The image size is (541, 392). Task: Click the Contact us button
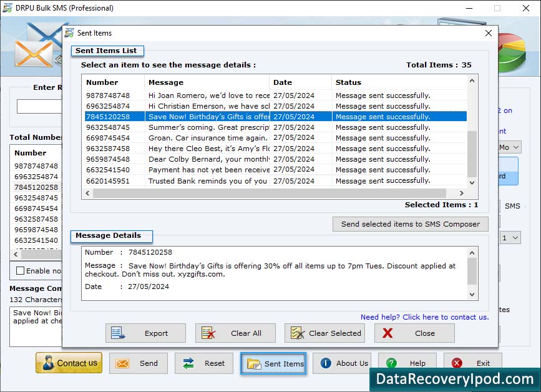[69, 363]
